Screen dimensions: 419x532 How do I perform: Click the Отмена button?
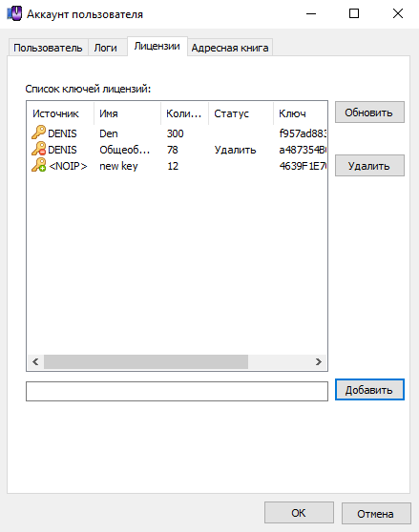376,514
